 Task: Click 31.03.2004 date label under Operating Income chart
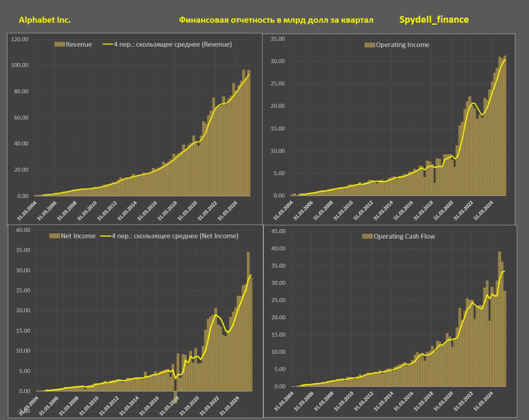[x=283, y=210]
